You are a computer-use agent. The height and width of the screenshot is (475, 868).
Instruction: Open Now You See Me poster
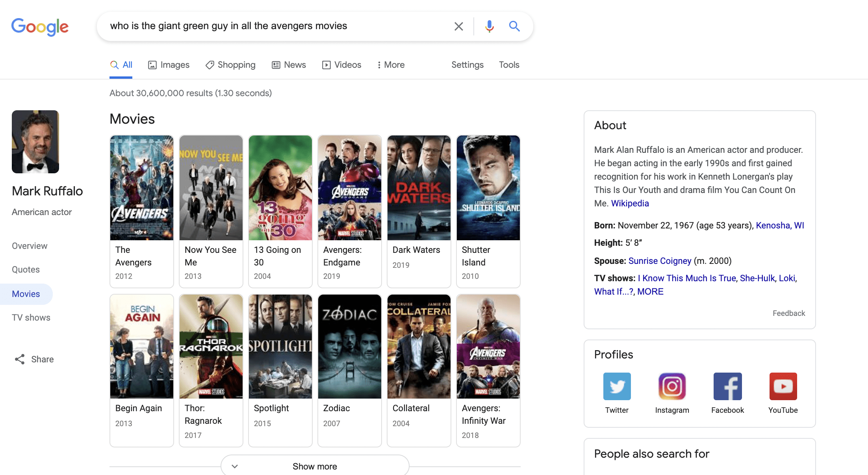tap(211, 188)
